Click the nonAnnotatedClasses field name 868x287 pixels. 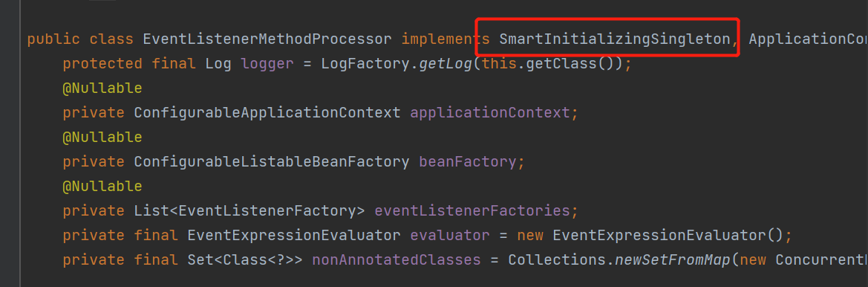[x=397, y=259]
